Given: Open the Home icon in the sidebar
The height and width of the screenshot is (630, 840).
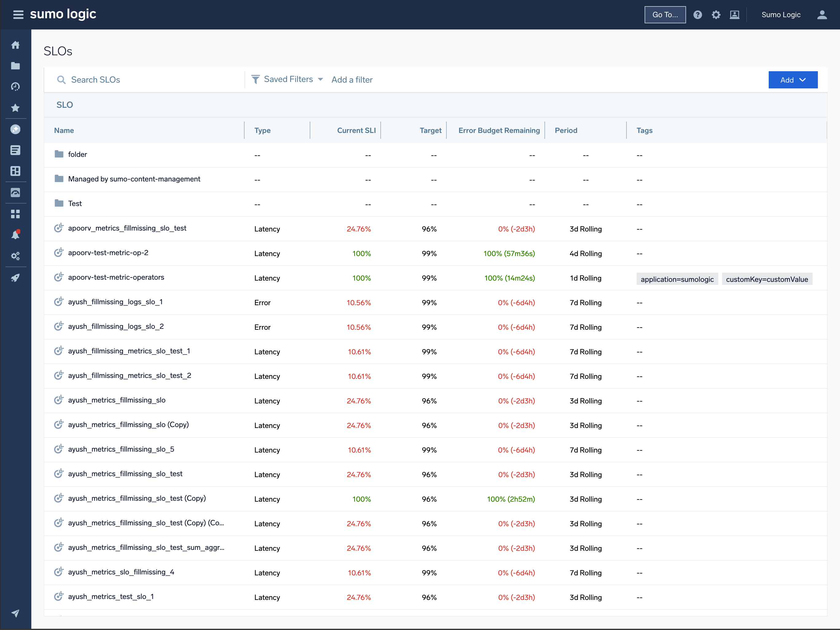Looking at the screenshot, I should (x=16, y=45).
